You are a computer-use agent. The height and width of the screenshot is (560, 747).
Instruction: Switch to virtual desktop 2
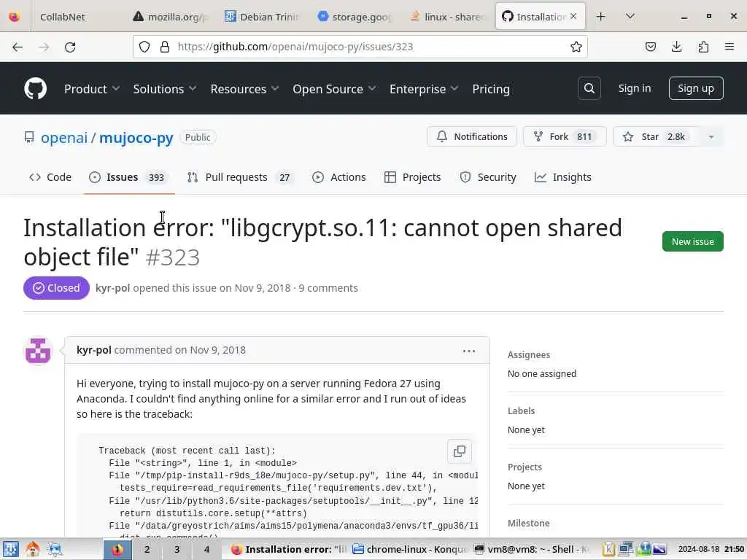147,549
